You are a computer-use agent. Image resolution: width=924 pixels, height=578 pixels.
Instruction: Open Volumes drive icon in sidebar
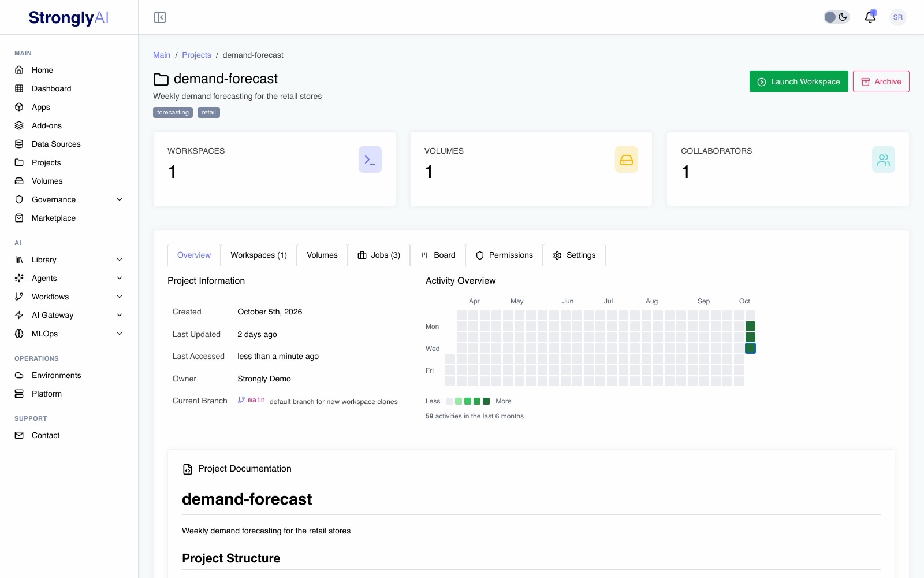pyautogui.click(x=19, y=181)
